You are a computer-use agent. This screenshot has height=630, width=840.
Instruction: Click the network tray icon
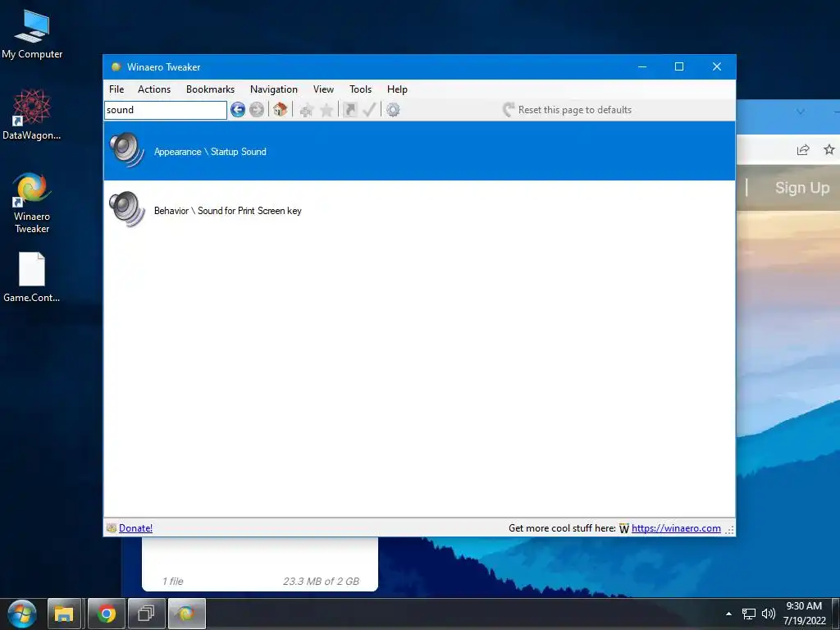point(749,614)
